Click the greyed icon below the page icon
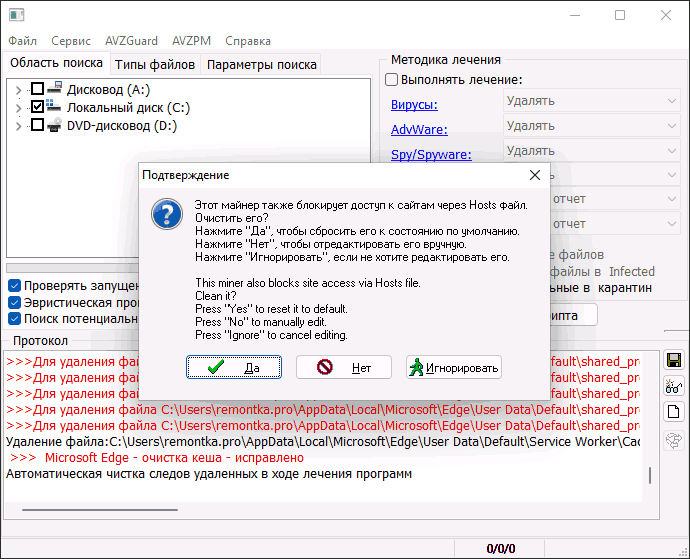Screen dimensions: 690x559 (x=674, y=440)
